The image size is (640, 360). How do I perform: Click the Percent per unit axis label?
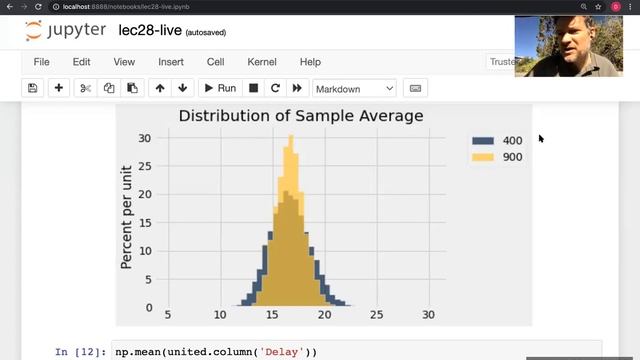(127, 218)
